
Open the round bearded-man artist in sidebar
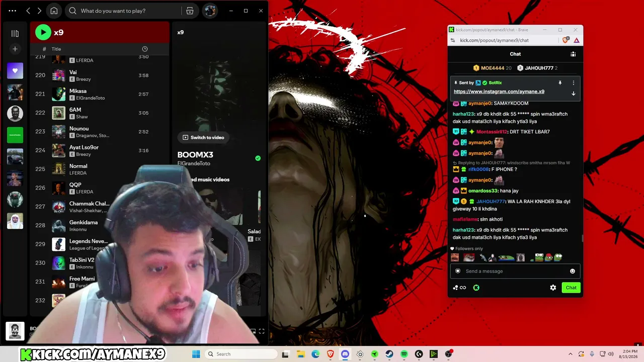click(x=15, y=114)
